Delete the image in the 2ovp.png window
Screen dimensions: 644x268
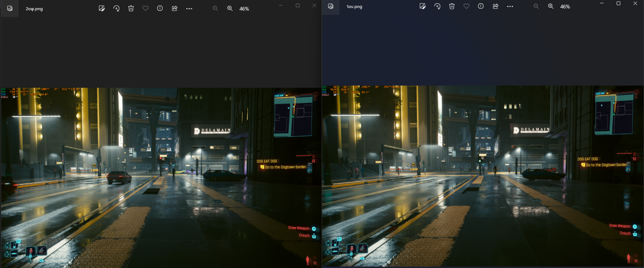click(x=131, y=8)
